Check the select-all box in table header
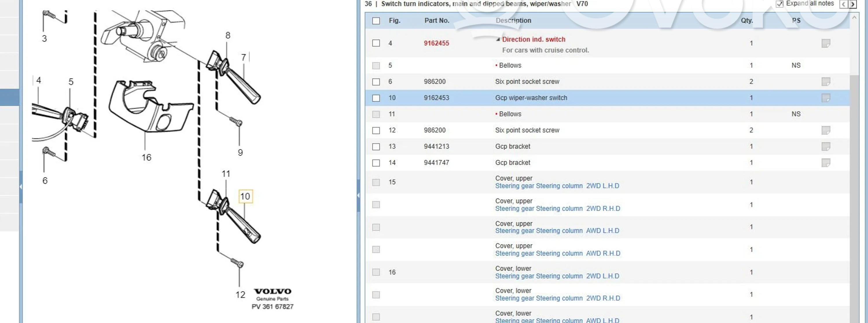868x323 pixels. 376,21
